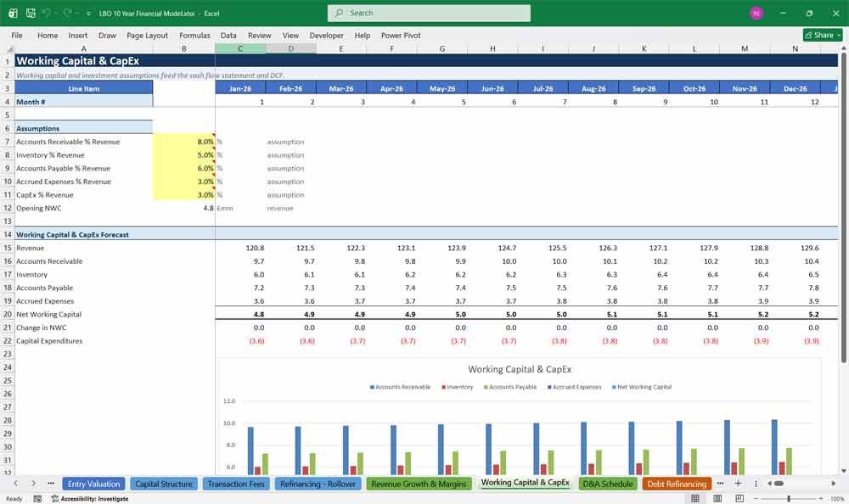Switch to Transaction Fees sheet tab
The height and width of the screenshot is (504, 849).
point(236,484)
